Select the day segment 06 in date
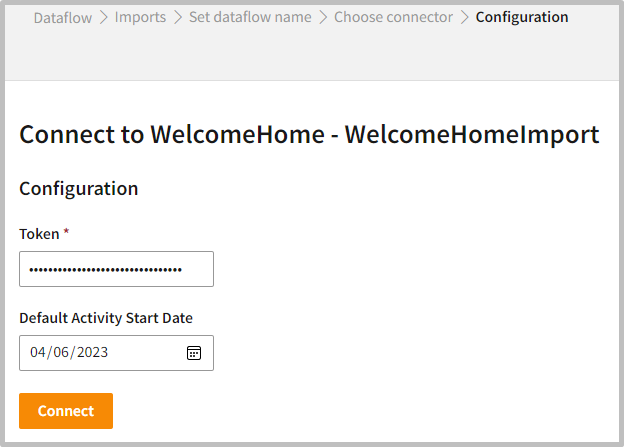The image size is (624, 447). pos(59,353)
